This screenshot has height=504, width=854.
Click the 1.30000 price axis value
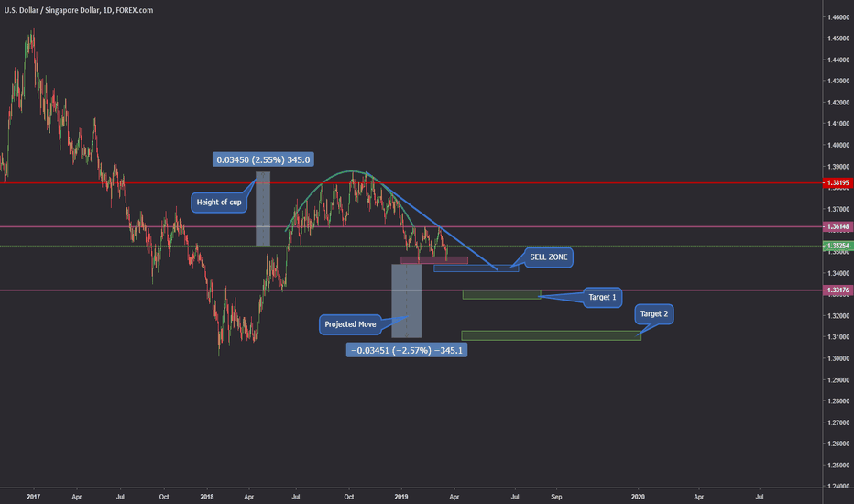tap(838, 358)
